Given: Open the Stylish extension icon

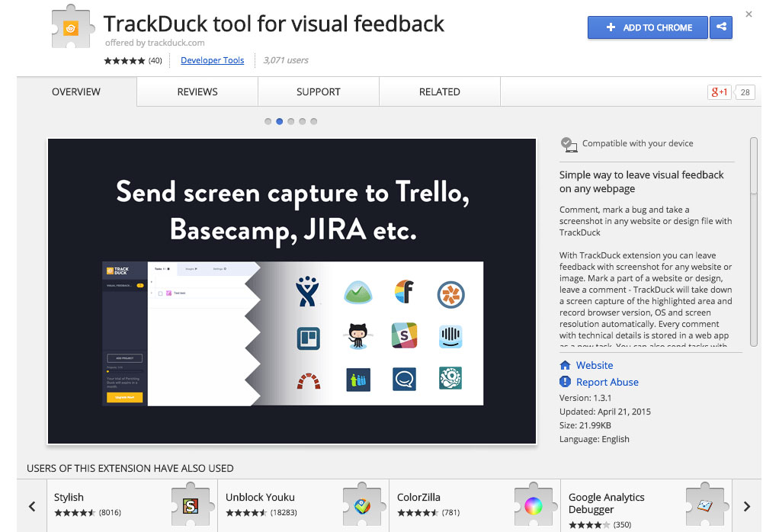Looking at the screenshot, I should click(x=190, y=505).
